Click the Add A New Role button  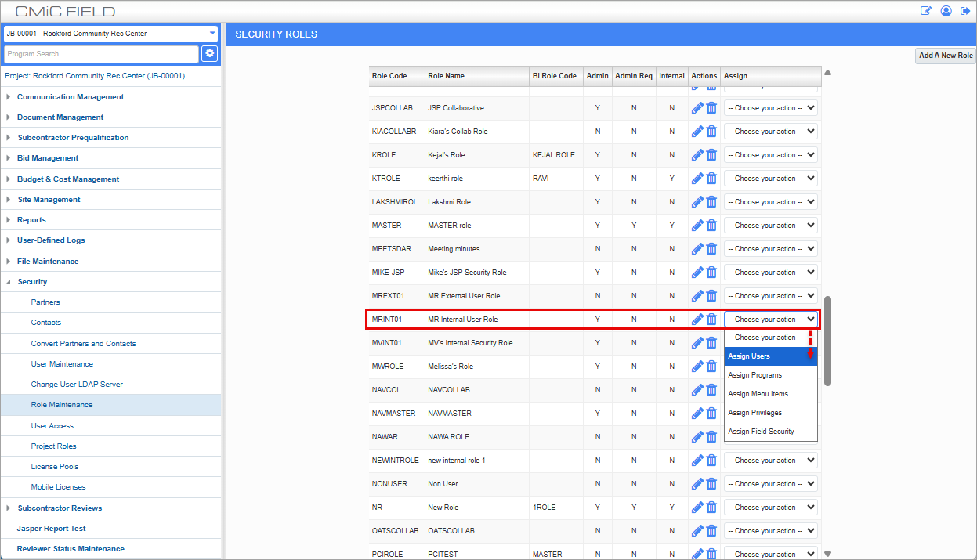(x=946, y=56)
